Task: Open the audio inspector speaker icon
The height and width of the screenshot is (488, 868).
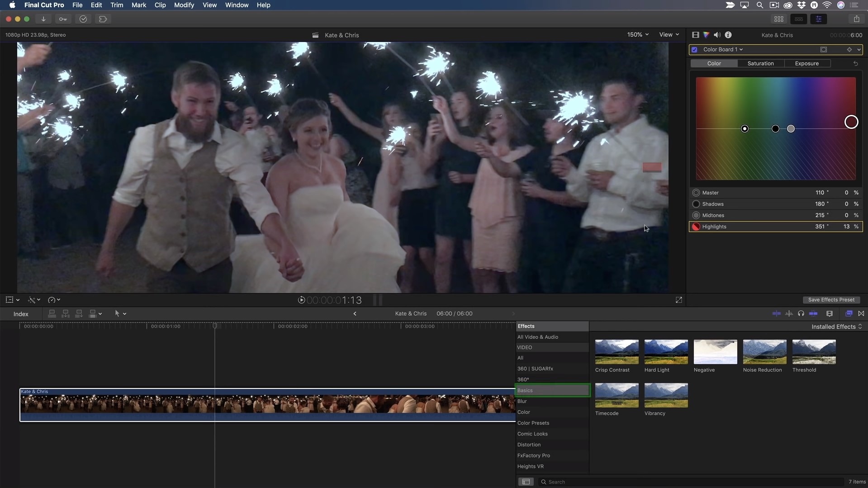Action: (x=717, y=35)
